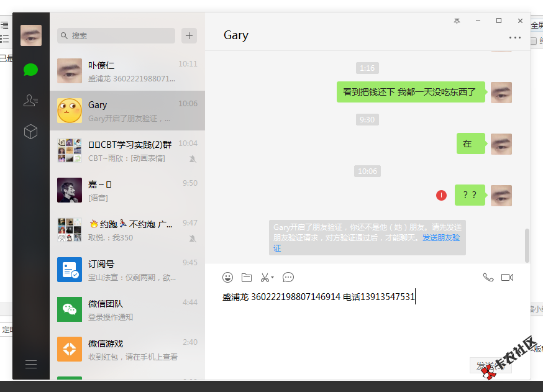The width and height of the screenshot is (543, 392).
Task: Click the Gary chat title
Action: (236, 35)
